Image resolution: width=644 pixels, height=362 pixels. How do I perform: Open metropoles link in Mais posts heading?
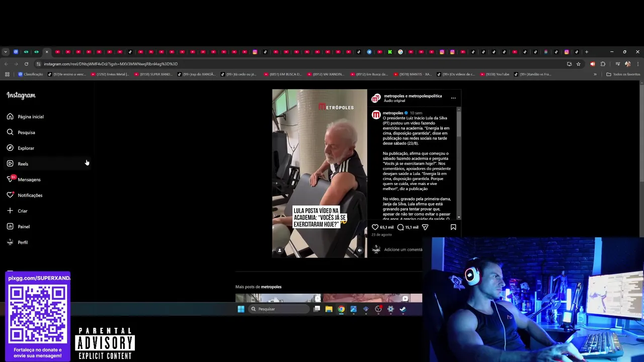click(271, 287)
